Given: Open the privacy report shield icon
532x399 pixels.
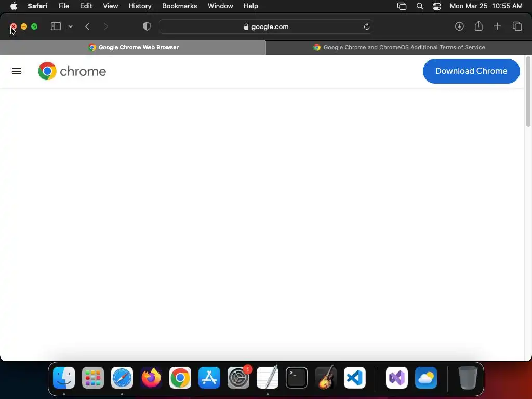Looking at the screenshot, I should pos(147,26).
